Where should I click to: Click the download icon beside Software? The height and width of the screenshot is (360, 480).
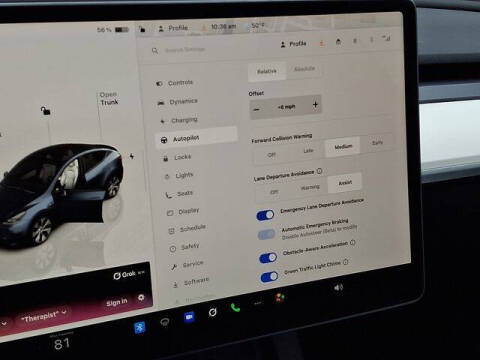coord(175,285)
